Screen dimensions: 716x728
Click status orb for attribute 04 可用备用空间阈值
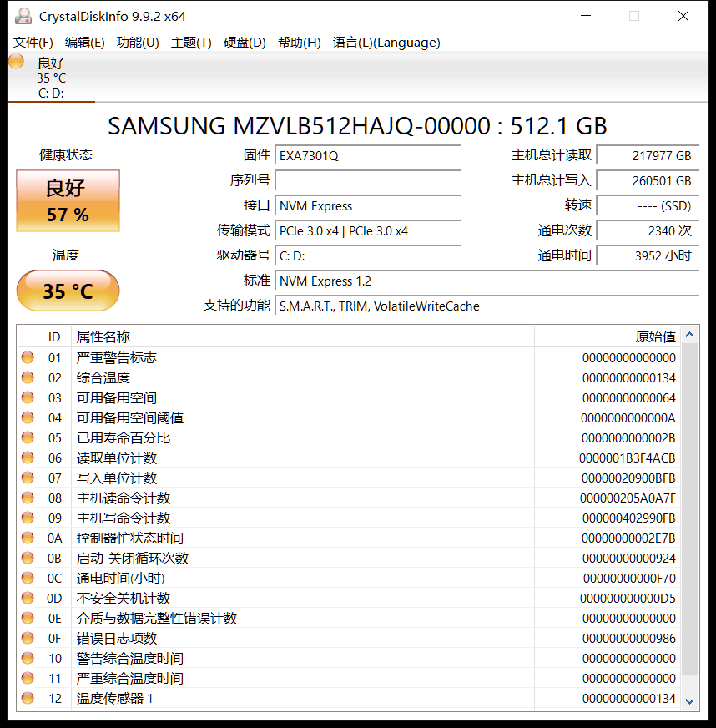tap(28, 417)
